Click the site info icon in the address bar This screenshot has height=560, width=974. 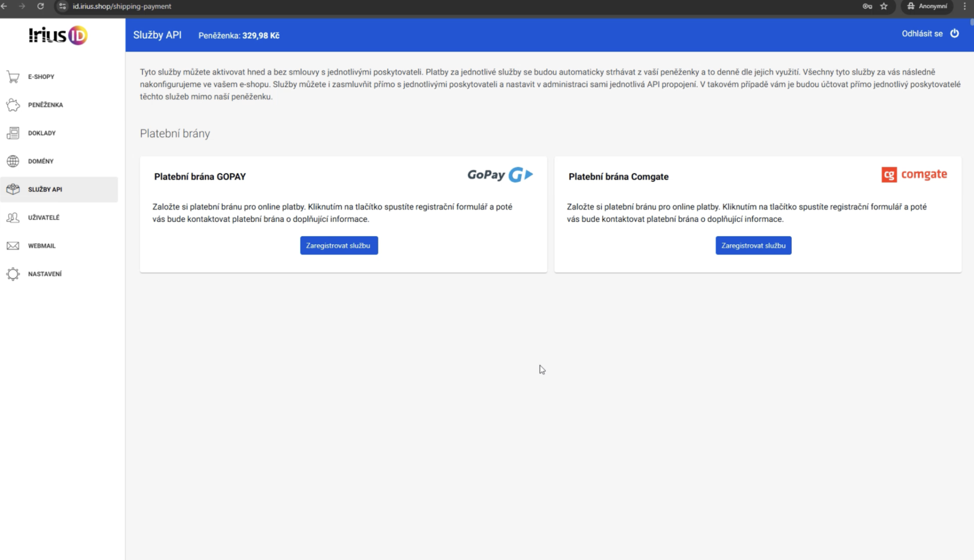pos(62,6)
